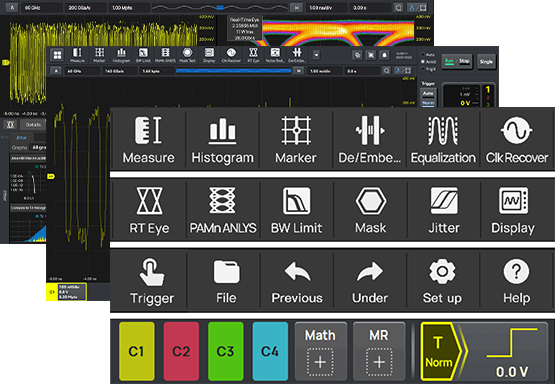
Task: Click the Under redo arrow
Action: 370,280
